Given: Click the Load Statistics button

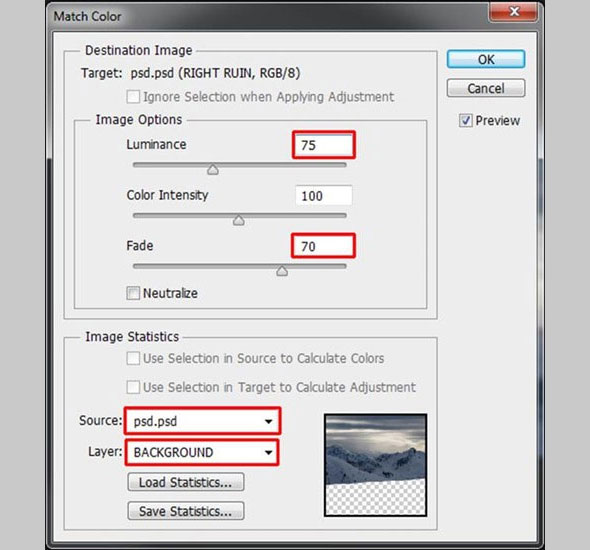Looking at the screenshot, I should [186, 482].
